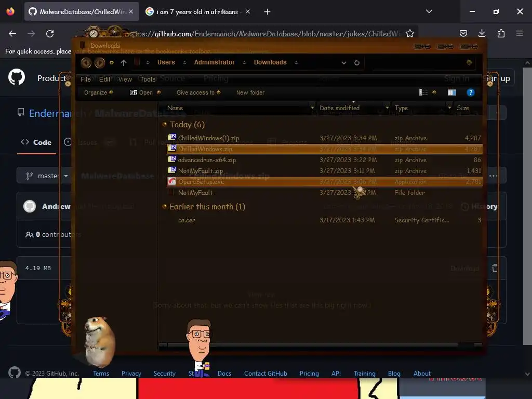Switch to the MalwareDatabase/ChilledWin tab
The width and height of the screenshot is (532, 399).
(82, 11)
